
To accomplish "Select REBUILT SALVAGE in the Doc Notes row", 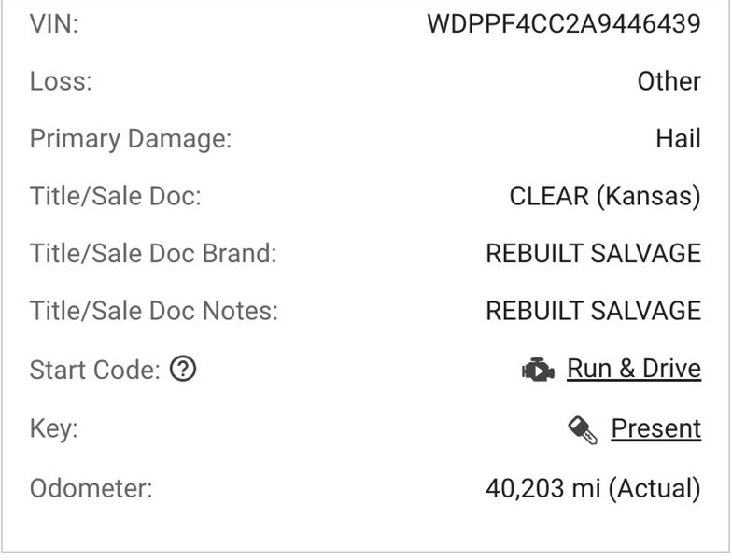I will (x=593, y=311).
